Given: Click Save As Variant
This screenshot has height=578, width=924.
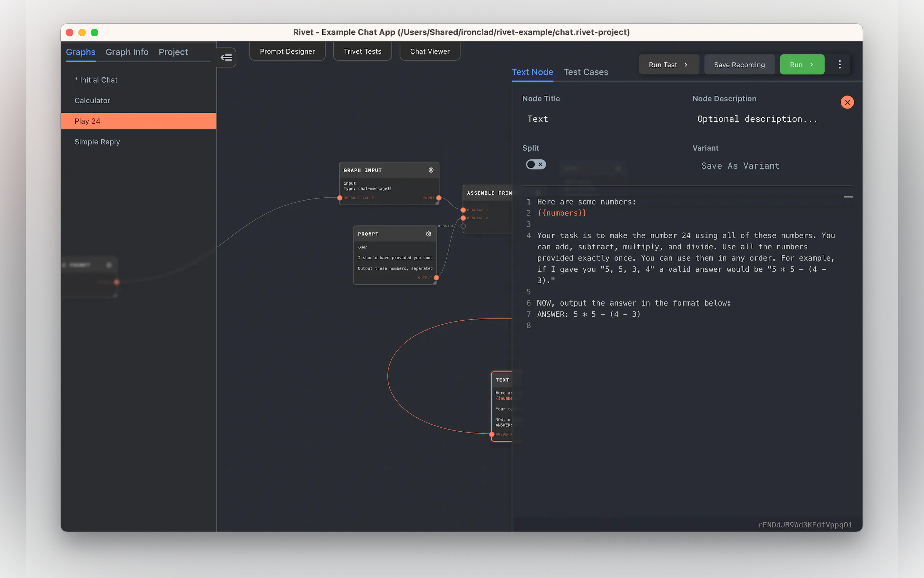Looking at the screenshot, I should click(740, 166).
